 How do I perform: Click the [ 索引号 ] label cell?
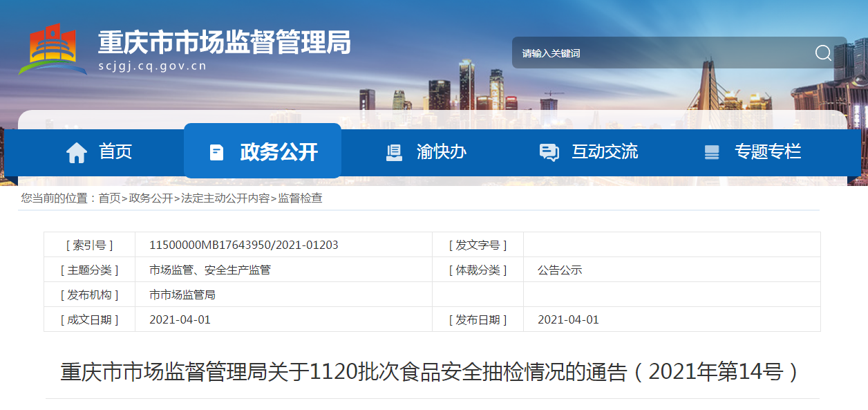tap(89, 245)
